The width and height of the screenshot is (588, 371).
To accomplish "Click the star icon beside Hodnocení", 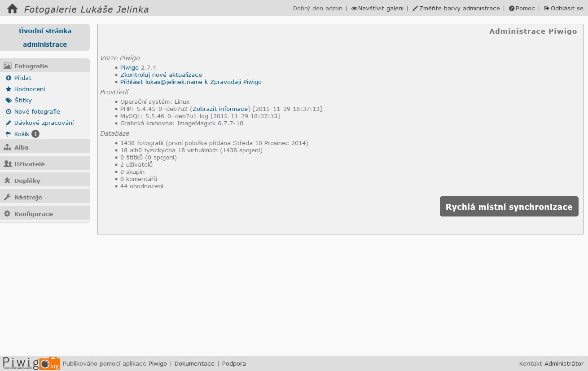I will coord(8,89).
